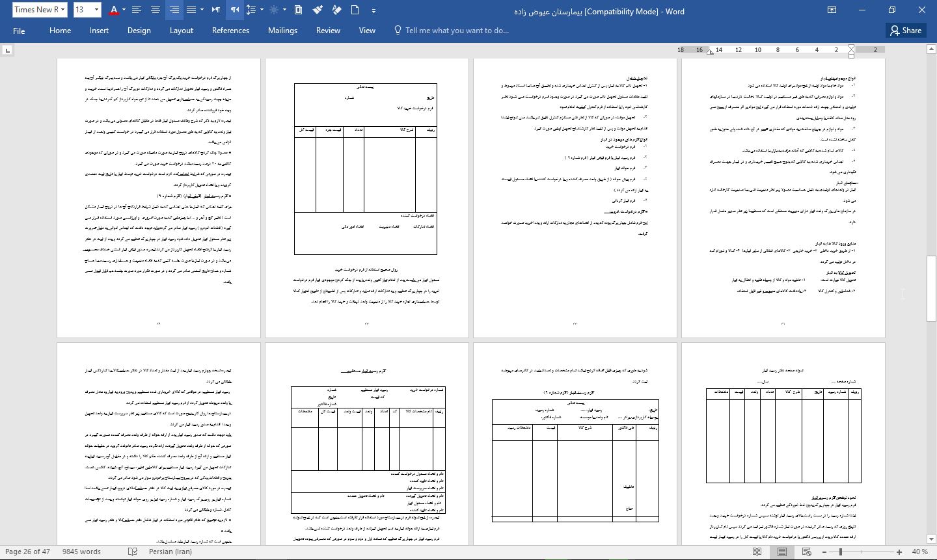Image resolution: width=937 pixels, height=560 pixels.
Task: Click the Share button
Action: click(x=906, y=31)
